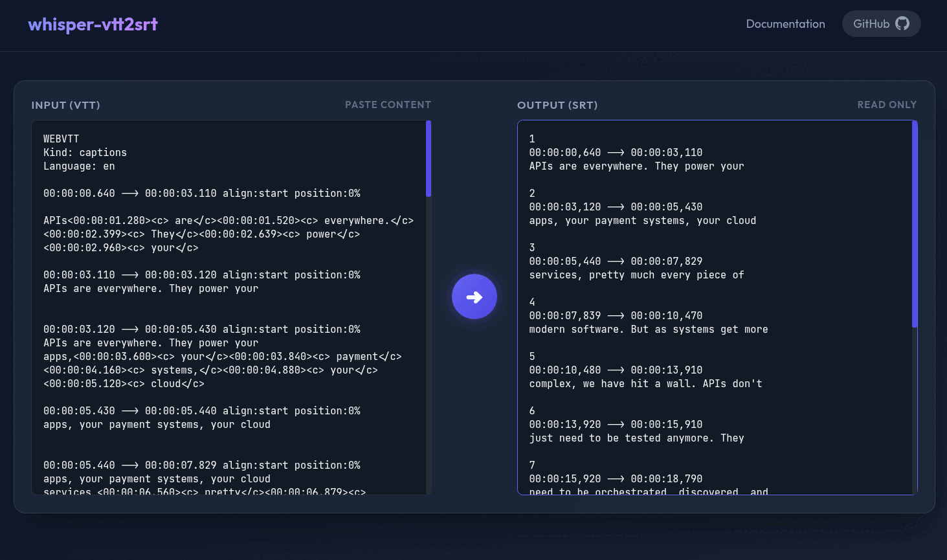Click the output timestamp 00:00:10,480 → 00:00:13,910
The width and height of the screenshot is (947, 560).
pos(616,370)
